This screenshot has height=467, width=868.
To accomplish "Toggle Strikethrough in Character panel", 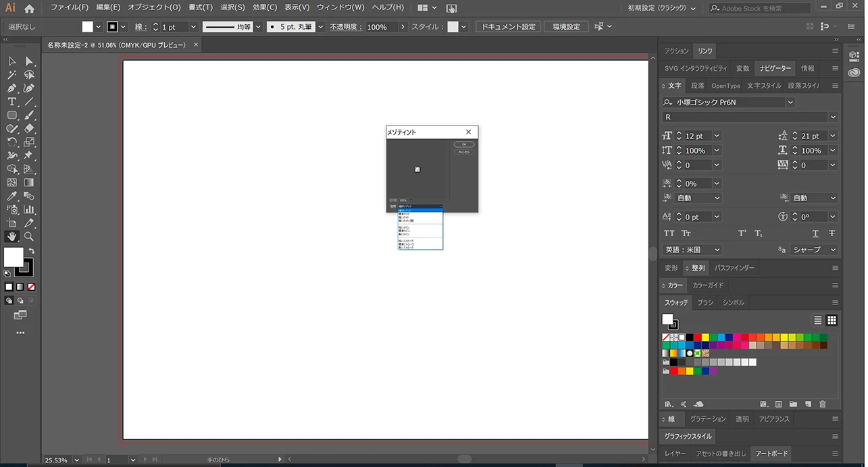I will pos(832,233).
